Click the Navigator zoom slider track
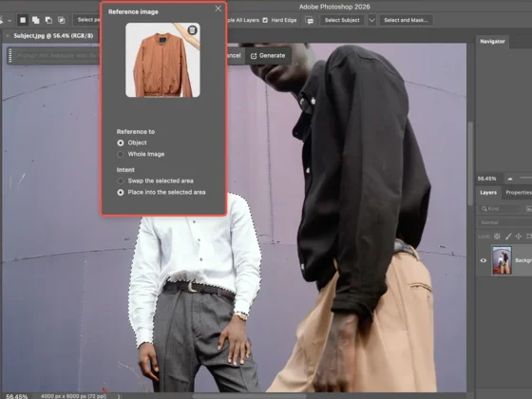The width and height of the screenshot is (532, 399). 526,178
